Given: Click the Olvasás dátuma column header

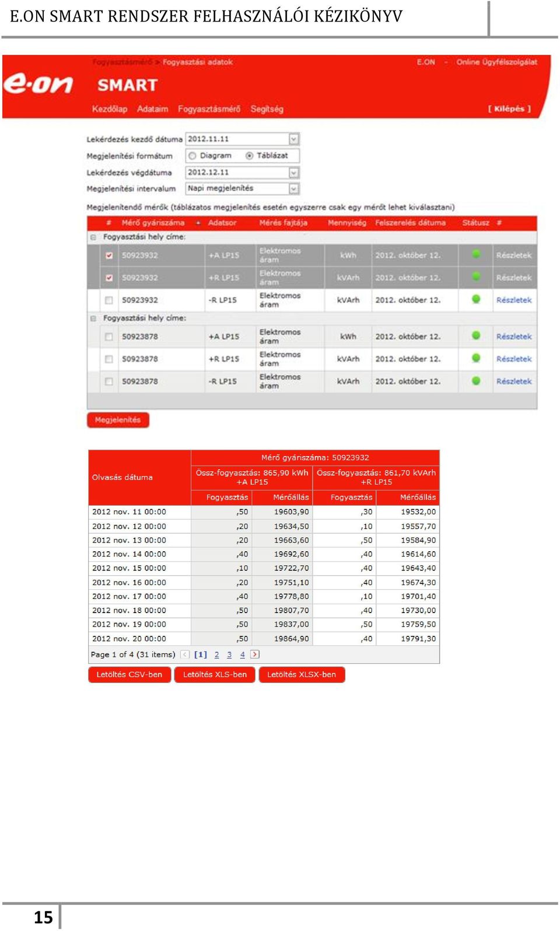Looking at the screenshot, I should point(139,477).
